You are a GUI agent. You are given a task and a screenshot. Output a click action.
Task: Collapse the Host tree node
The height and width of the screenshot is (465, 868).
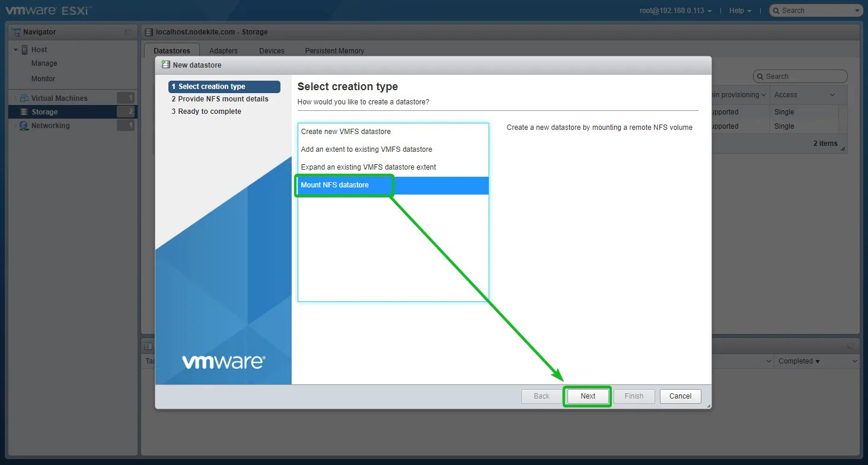(16, 50)
